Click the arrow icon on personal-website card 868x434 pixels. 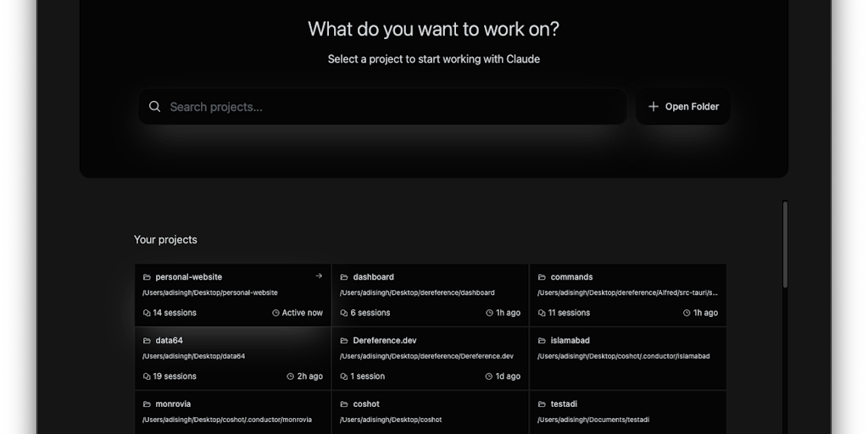319,275
